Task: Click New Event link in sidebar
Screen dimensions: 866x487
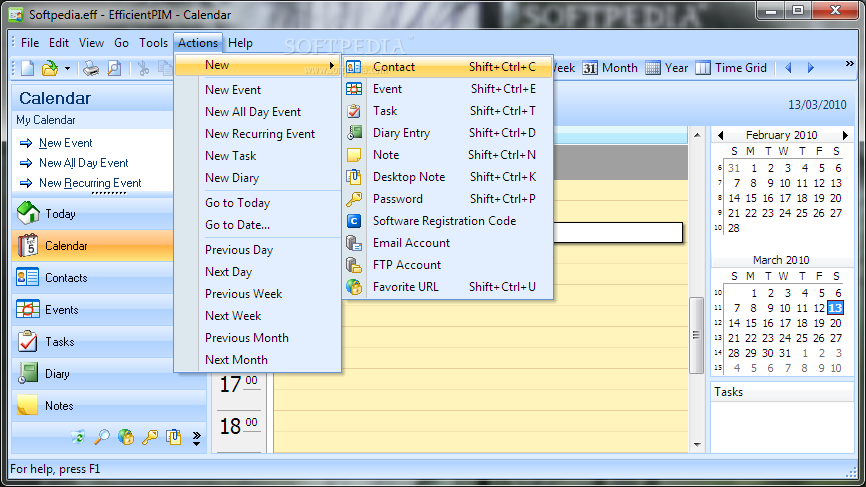Action: pos(66,143)
